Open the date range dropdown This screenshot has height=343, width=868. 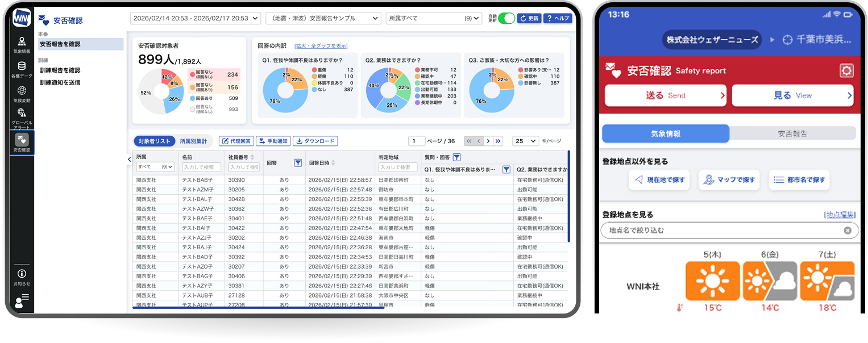pos(196,18)
